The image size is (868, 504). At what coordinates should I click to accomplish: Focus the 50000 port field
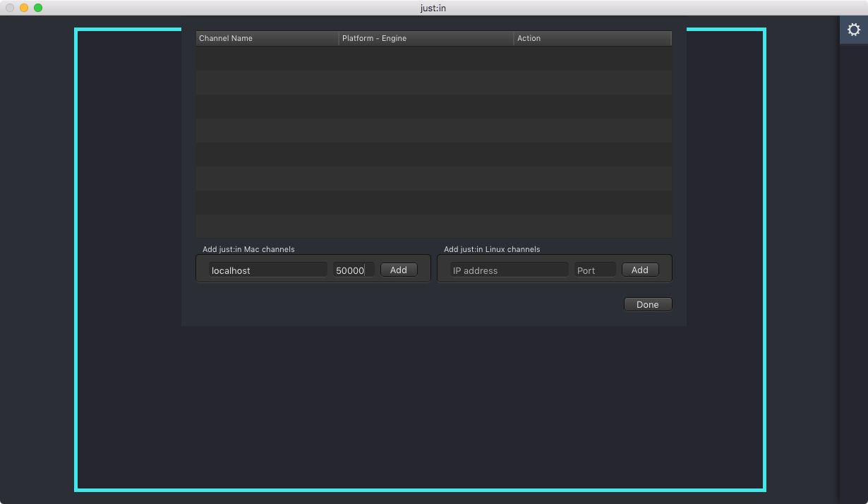tap(354, 270)
